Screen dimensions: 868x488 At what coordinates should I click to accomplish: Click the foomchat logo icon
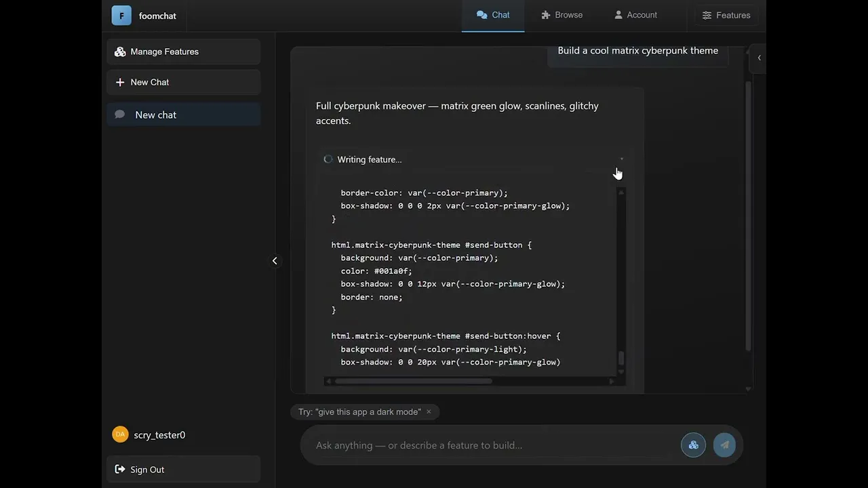click(121, 16)
